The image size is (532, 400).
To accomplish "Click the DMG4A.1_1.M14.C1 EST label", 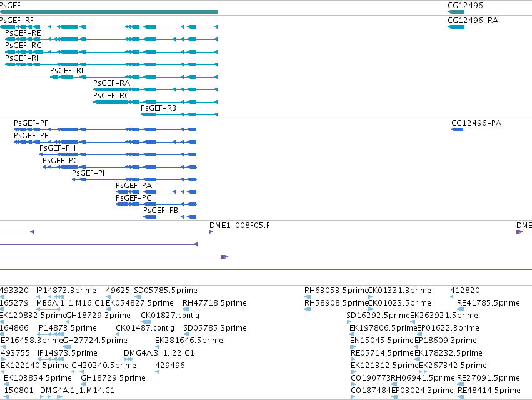I will tap(78, 391).
